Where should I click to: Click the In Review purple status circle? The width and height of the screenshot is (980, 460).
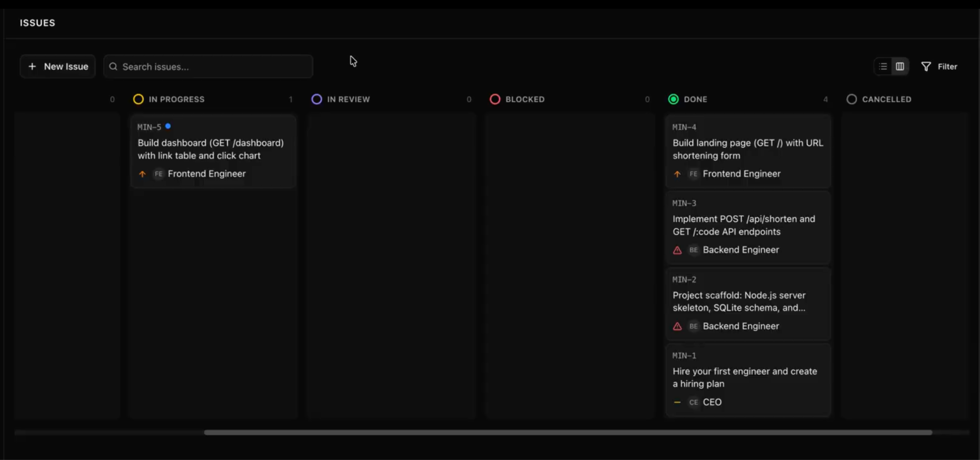(316, 99)
